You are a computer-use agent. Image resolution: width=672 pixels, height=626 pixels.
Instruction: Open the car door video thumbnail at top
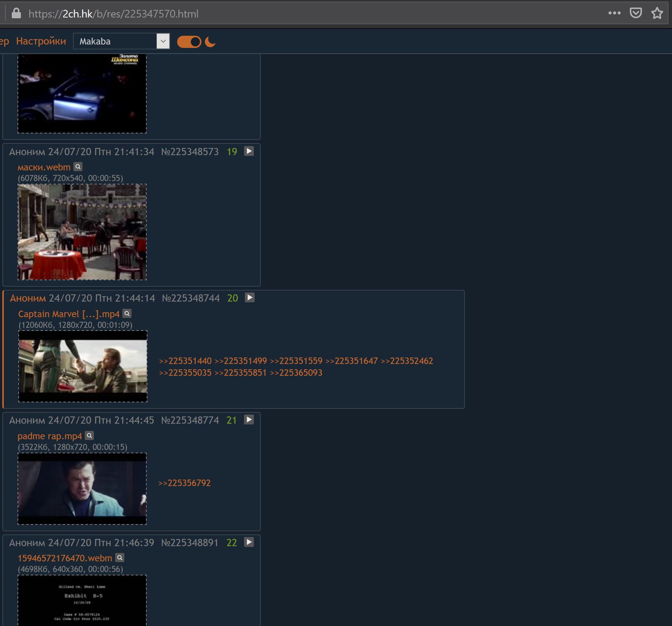coord(82,94)
